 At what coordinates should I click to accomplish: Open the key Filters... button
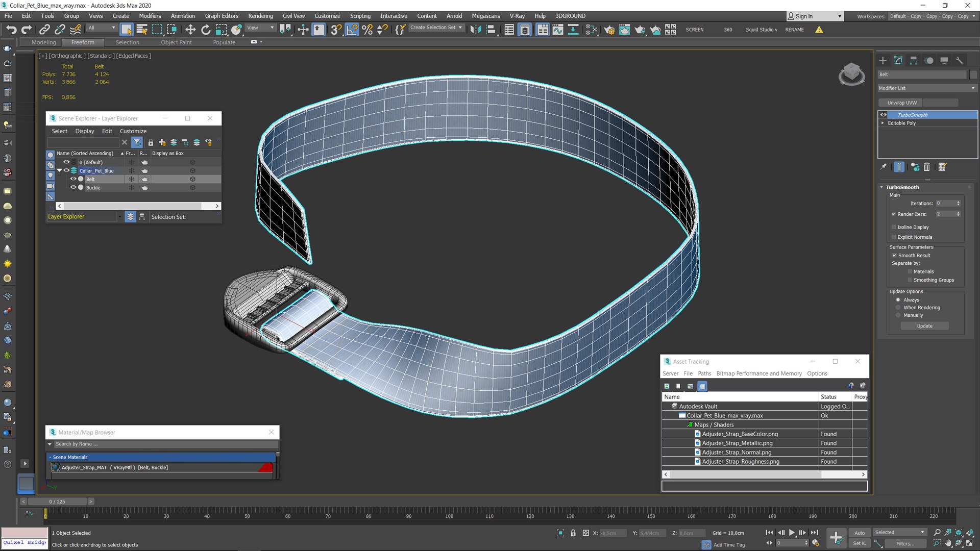(905, 543)
